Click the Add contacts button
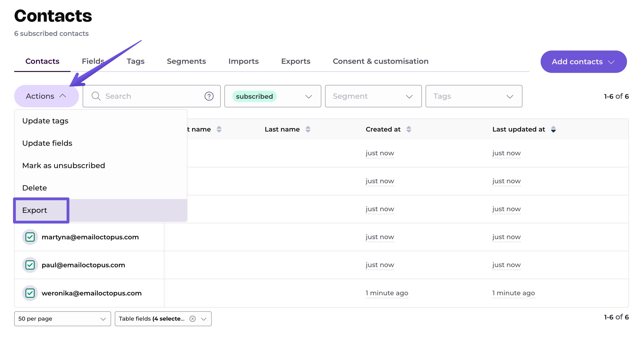Image resolution: width=644 pixels, height=339 pixels. (583, 62)
